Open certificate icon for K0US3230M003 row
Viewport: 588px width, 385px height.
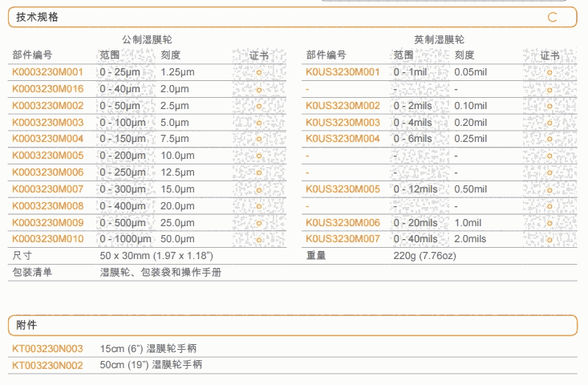(x=549, y=123)
